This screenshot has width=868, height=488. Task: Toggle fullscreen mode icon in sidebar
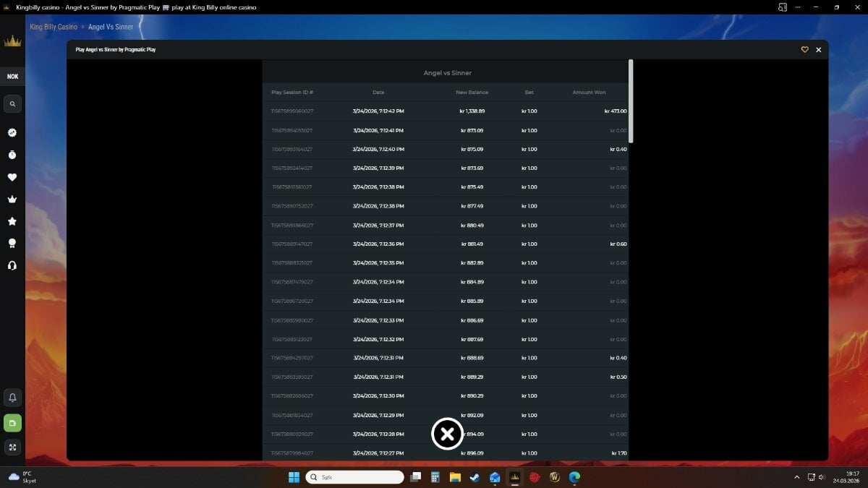pos(12,447)
